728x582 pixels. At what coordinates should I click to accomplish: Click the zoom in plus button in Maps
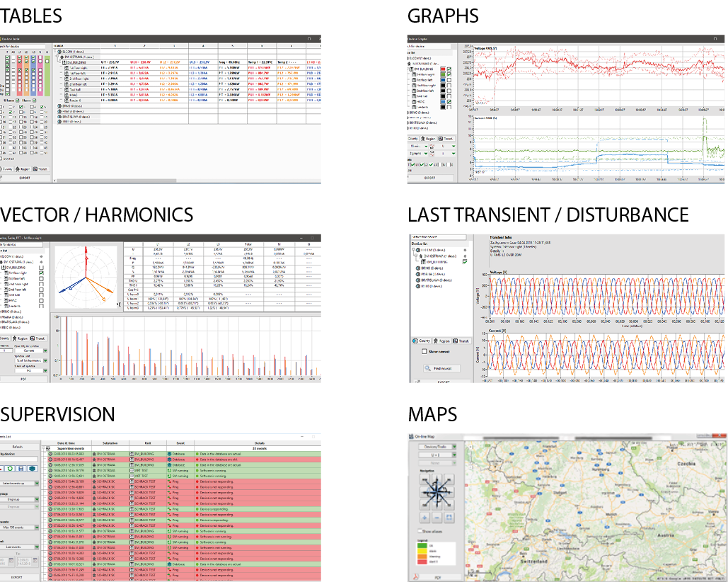pos(424,518)
